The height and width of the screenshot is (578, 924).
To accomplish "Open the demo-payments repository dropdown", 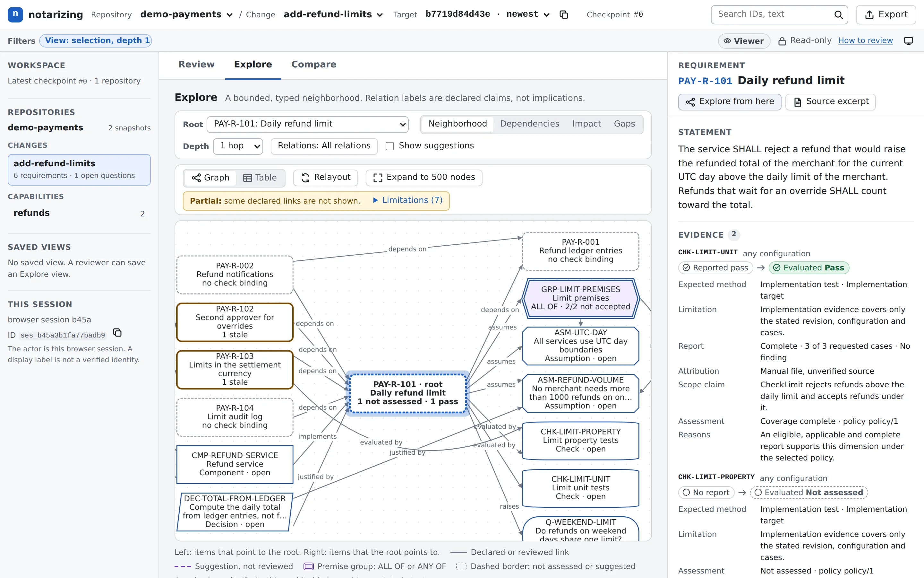I will tap(186, 14).
